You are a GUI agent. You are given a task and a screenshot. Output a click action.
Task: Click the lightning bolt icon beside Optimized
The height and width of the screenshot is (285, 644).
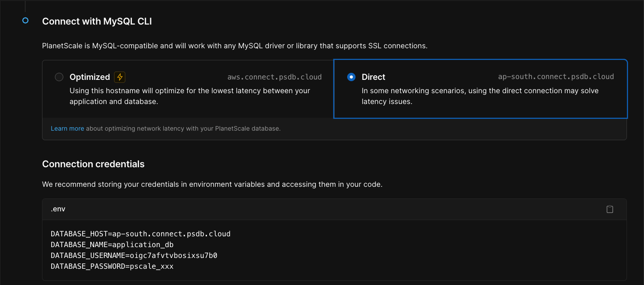pyautogui.click(x=120, y=77)
